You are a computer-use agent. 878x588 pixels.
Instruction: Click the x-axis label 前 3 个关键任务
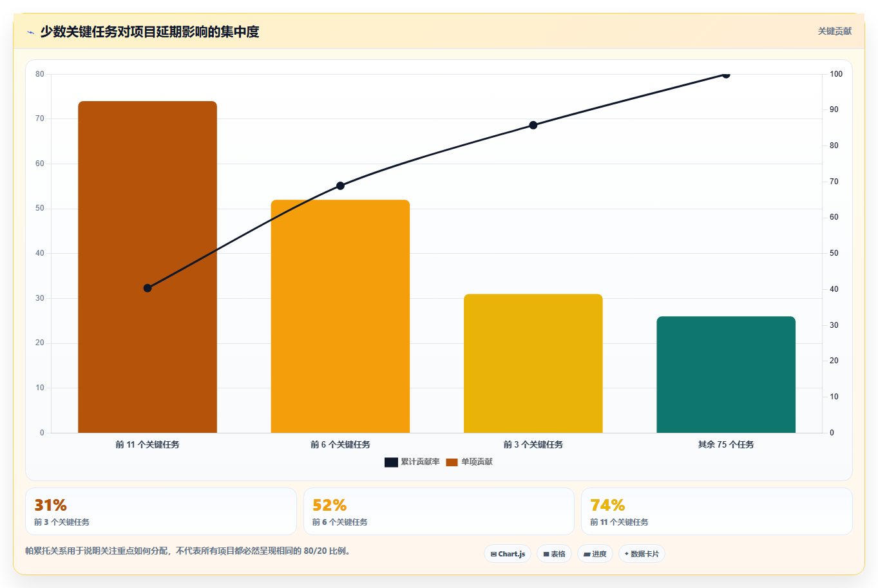pyautogui.click(x=533, y=444)
